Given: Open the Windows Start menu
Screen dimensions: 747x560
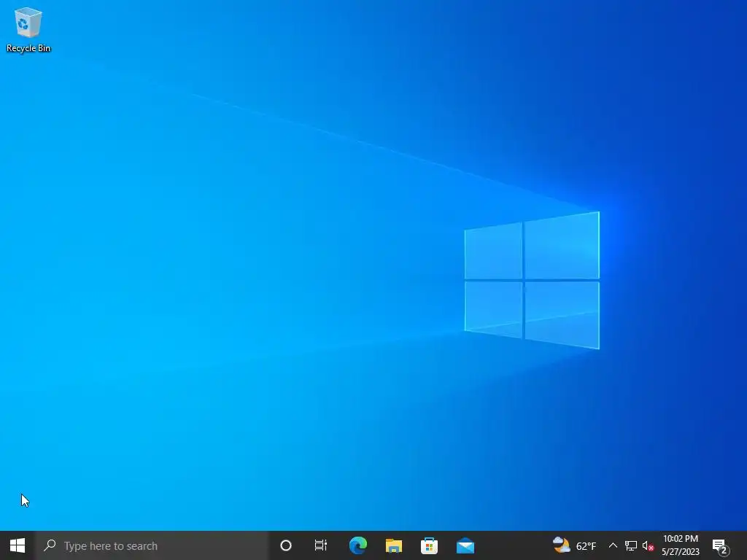Looking at the screenshot, I should (18, 545).
